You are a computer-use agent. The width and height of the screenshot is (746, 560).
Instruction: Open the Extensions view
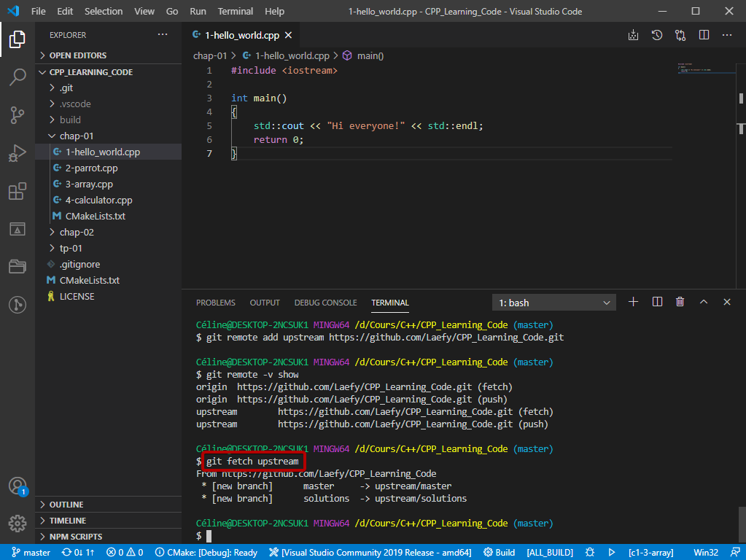click(17, 191)
